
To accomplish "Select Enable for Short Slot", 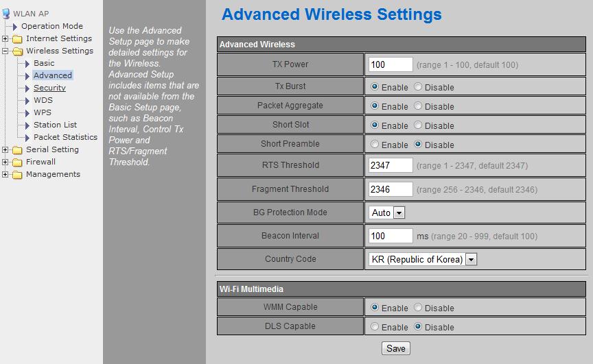I will 375,125.
